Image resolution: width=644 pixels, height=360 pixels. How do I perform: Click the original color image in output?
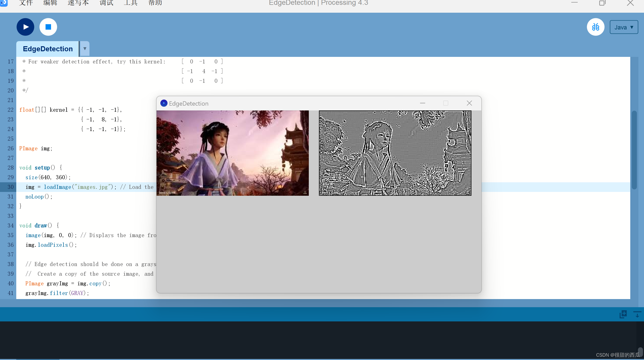(x=233, y=153)
